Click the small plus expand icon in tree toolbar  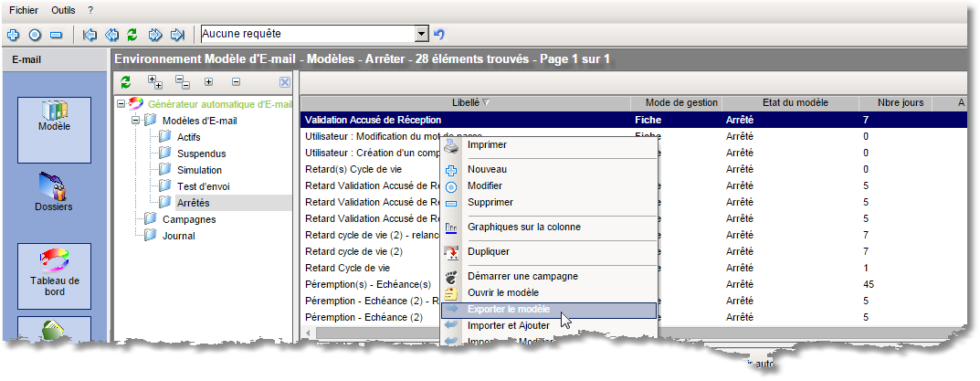point(209,81)
